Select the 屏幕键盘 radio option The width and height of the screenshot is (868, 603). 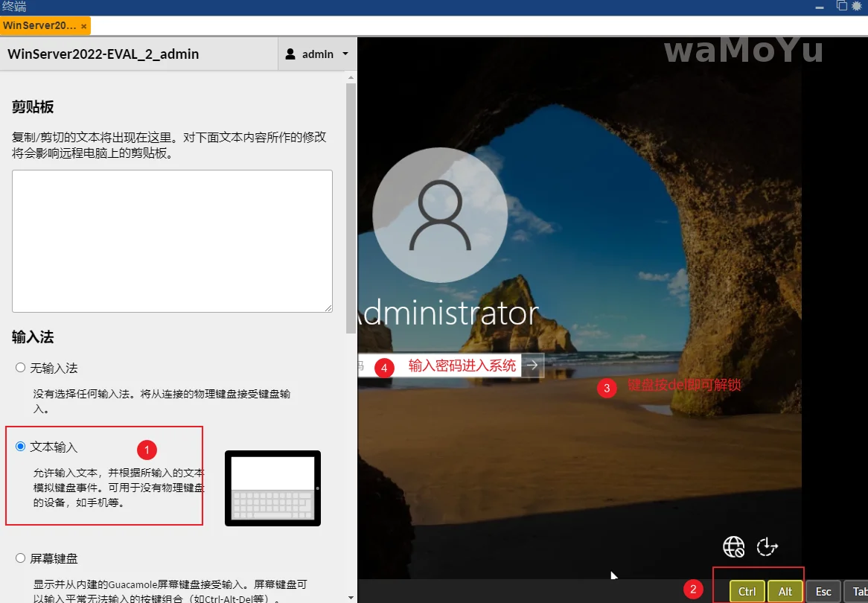tap(21, 558)
